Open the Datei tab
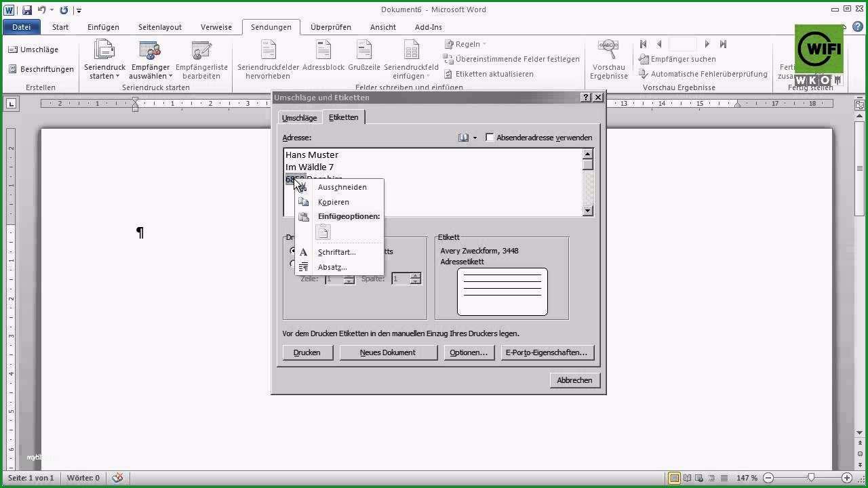The image size is (868, 488). tap(21, 27)
